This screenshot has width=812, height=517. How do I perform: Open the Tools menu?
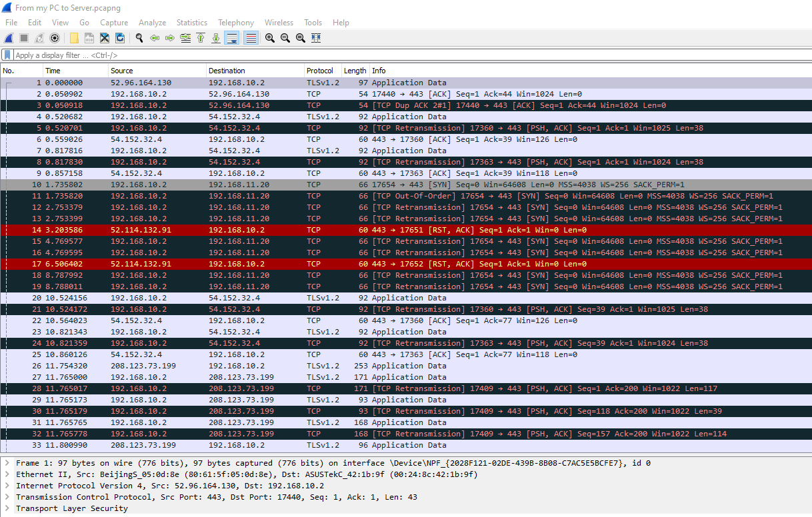[x=313, y=23]
